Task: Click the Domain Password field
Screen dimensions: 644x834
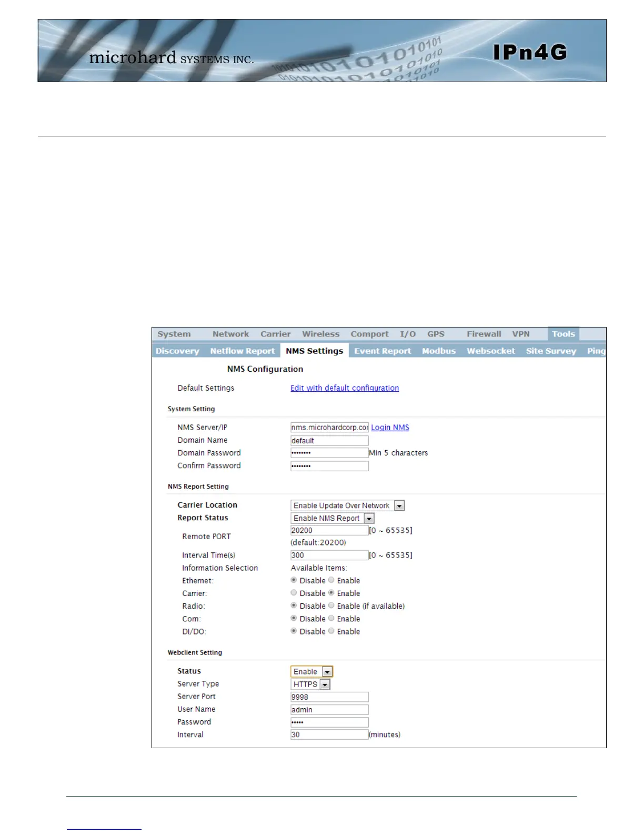Action: pos(329,453)
